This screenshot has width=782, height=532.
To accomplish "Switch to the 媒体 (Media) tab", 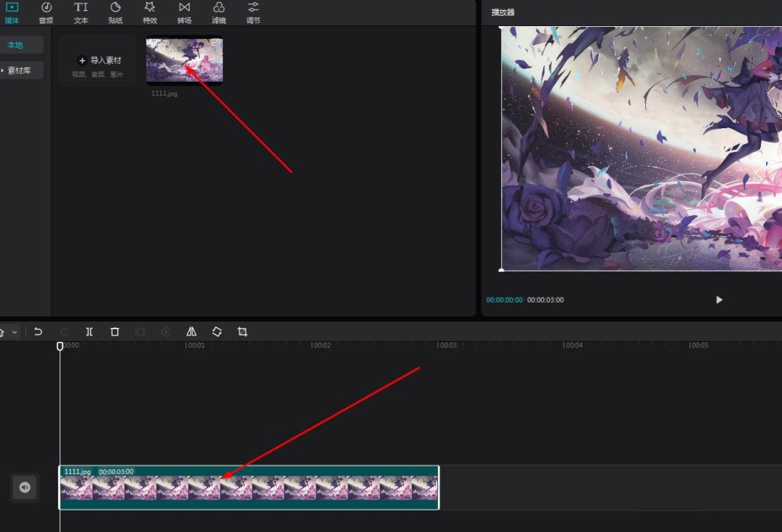I will click(x=12, y=12).
